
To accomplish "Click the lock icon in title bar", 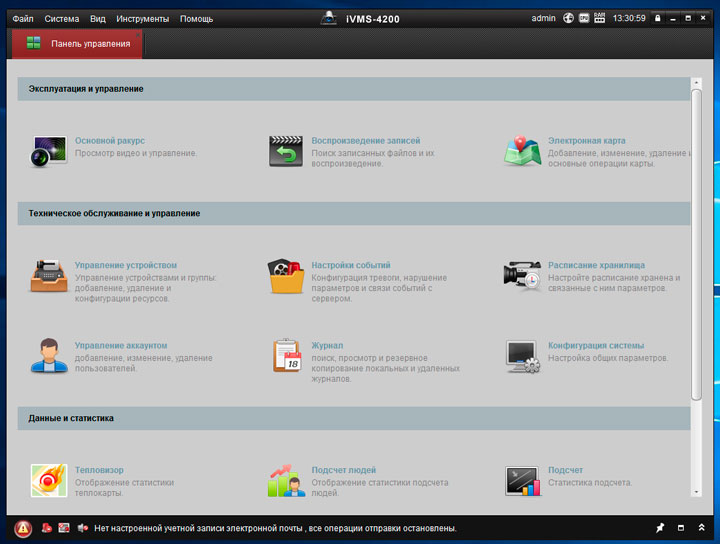I will click(657, 18).
